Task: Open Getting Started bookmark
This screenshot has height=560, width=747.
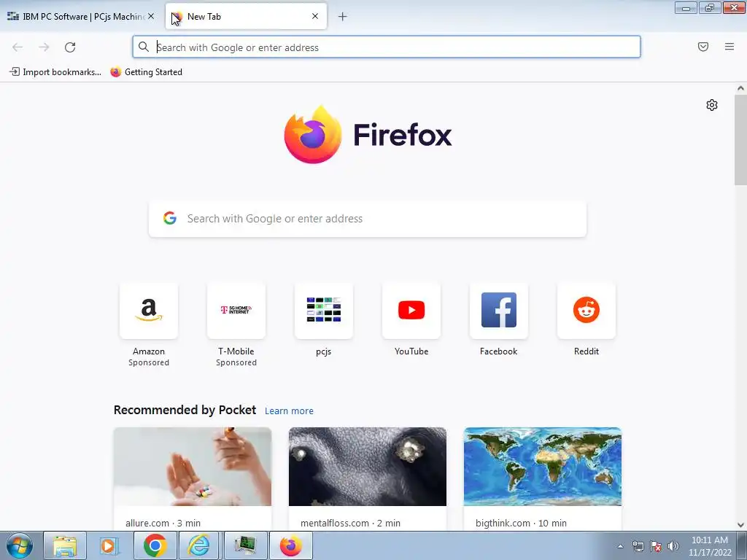Action: [x=146, y=72]
